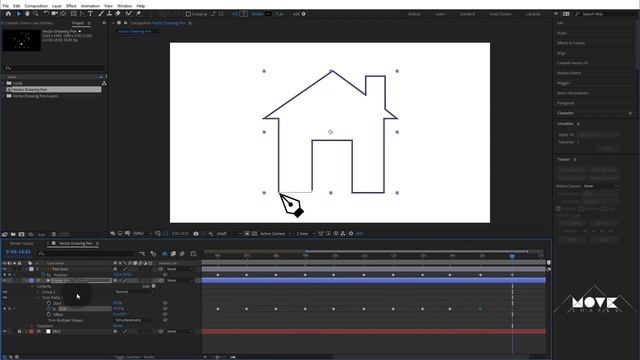Switch to the Libraries workspace
Screen dimensions: 640x360
[x=533, y=14]
